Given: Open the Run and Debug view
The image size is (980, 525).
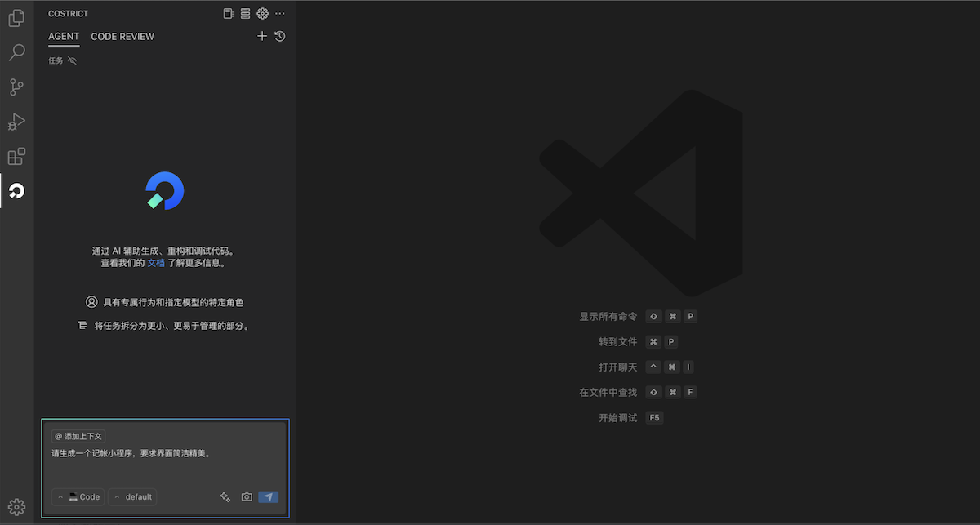Looking at the screenshot, I should click(16, 121).
